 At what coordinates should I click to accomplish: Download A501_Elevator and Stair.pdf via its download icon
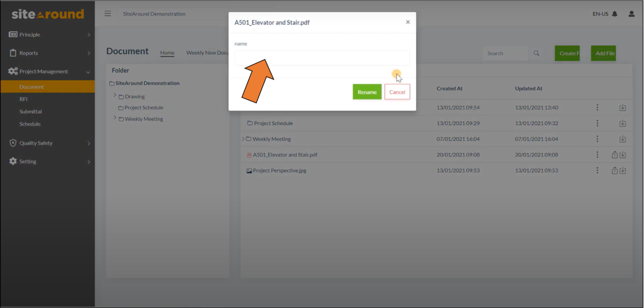click(623, 154)
